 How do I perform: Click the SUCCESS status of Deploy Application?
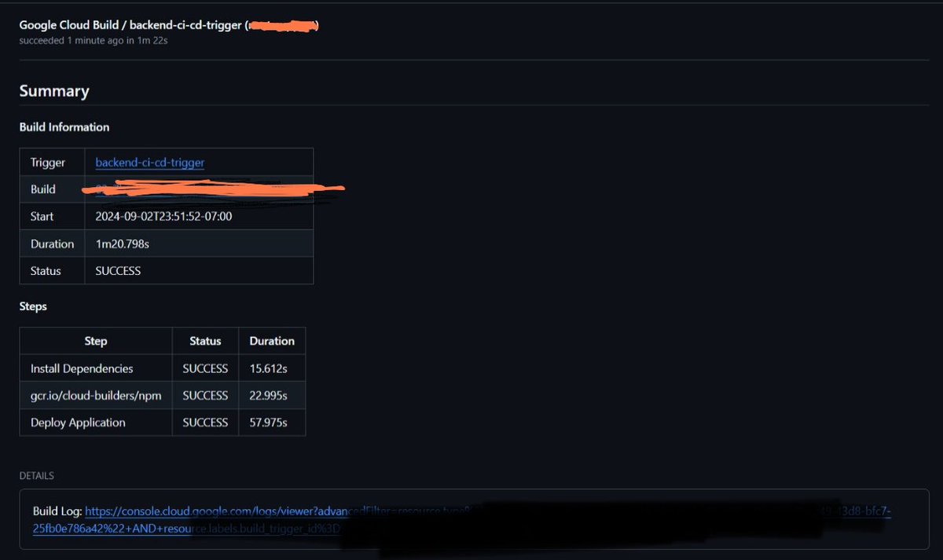click(x=205, y=423)
